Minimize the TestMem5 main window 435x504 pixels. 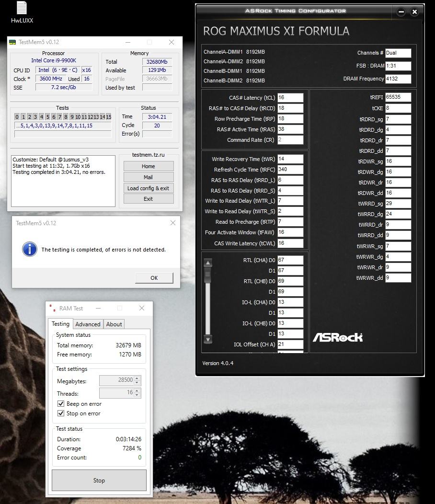point(128,42)
